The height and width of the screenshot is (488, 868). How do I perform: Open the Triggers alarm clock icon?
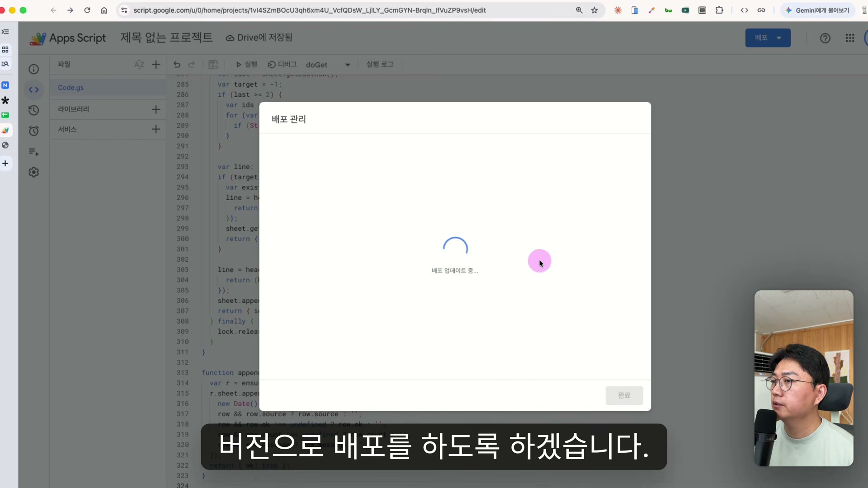coord(34,131)
